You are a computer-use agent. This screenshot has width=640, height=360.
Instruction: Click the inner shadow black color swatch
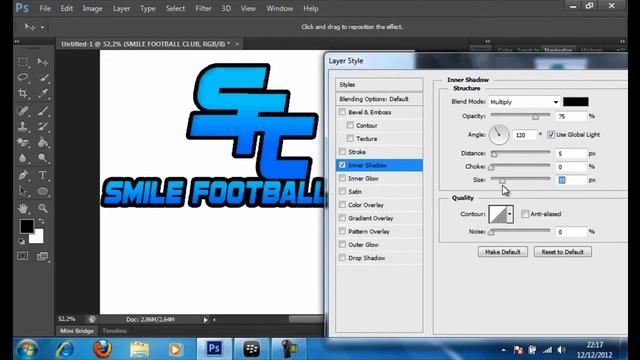[576, 102]
